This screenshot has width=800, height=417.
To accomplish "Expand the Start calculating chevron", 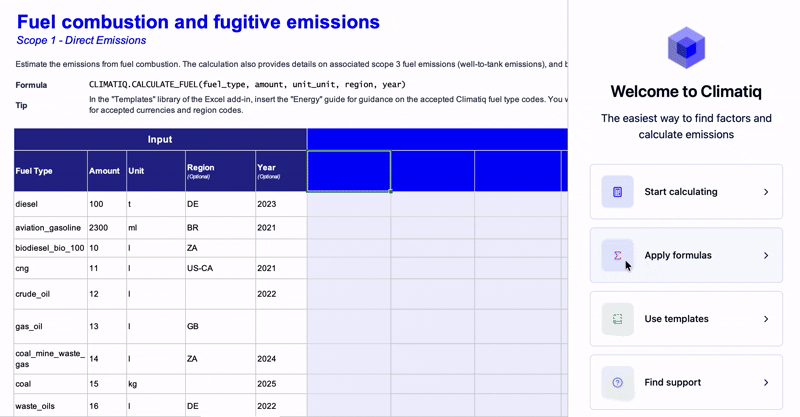I will 766,192.
